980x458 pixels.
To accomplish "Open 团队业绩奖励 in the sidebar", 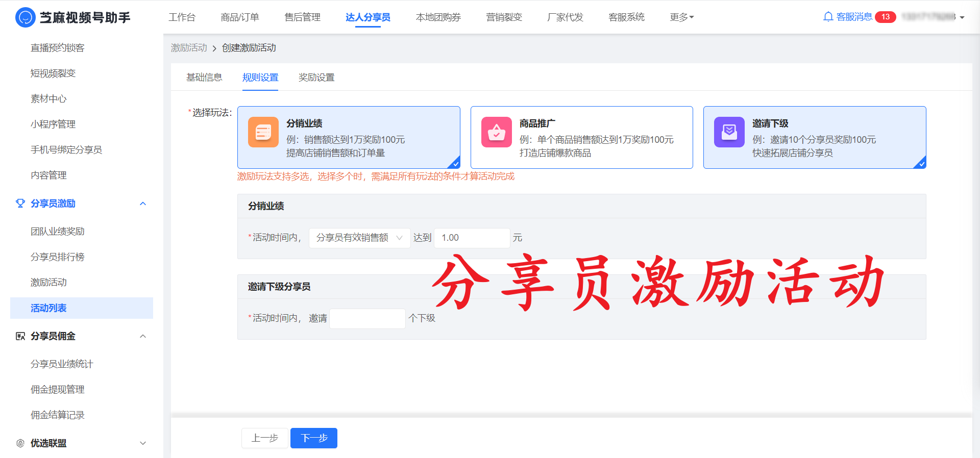I will [x=58, y=232].
